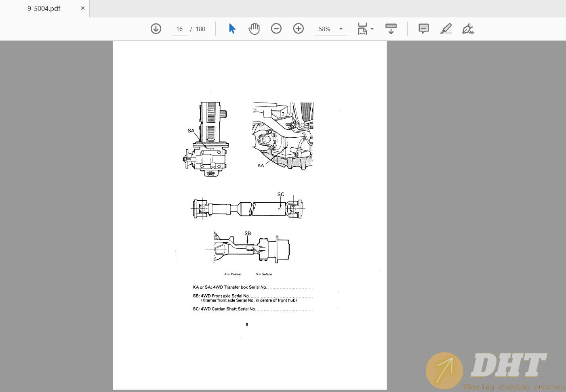Expand the page fit options arrow

click(372, 29)
